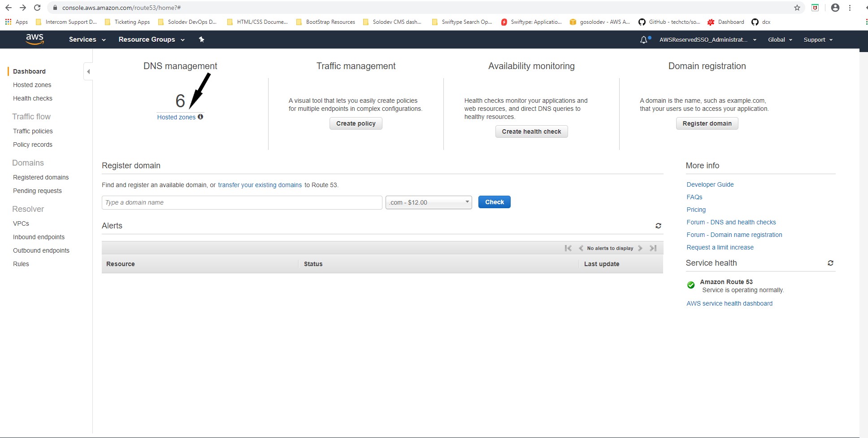Click the Status column header
This screenshot has height=438, width=868.
[x=438, y=264]
